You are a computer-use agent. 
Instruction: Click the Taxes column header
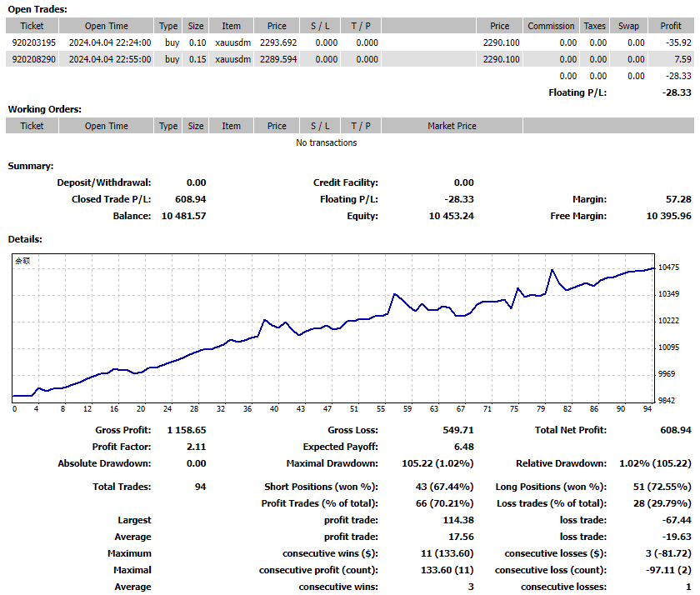(594, 26)
